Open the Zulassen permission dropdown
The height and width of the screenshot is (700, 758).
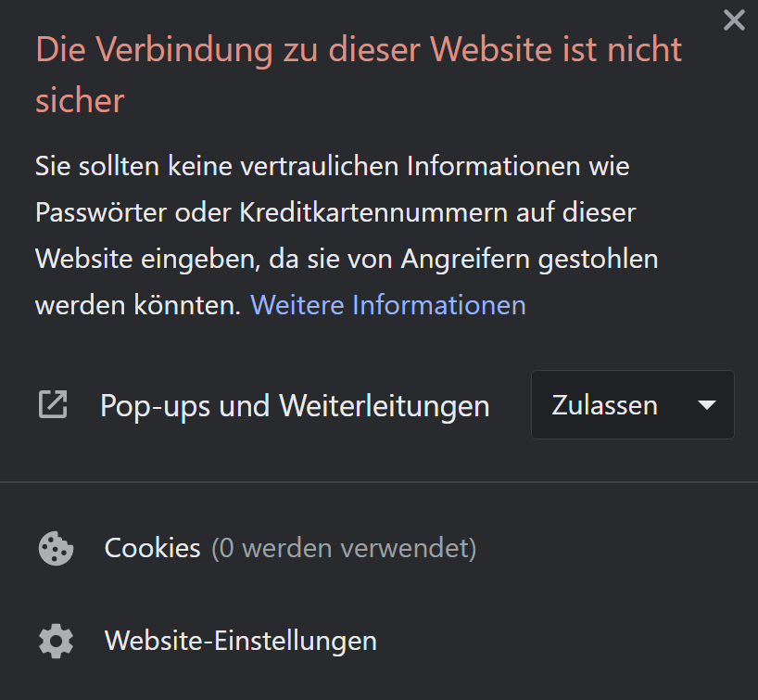[632, 404]
